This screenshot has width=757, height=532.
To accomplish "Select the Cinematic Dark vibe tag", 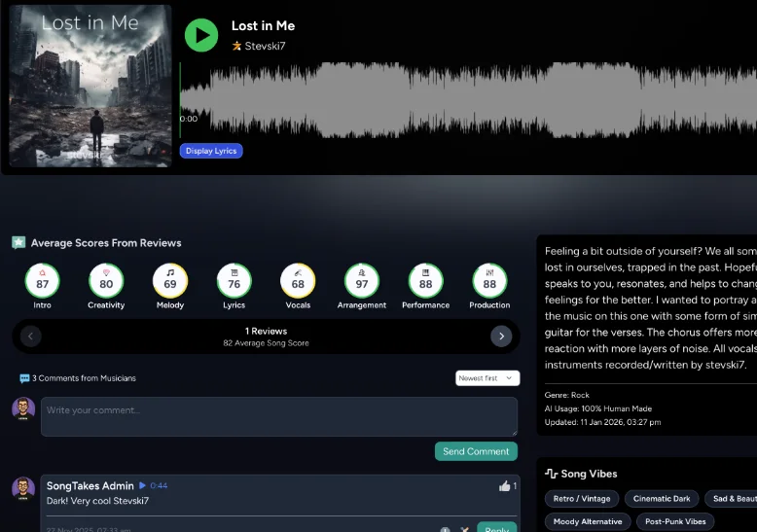I will point(662,499).
